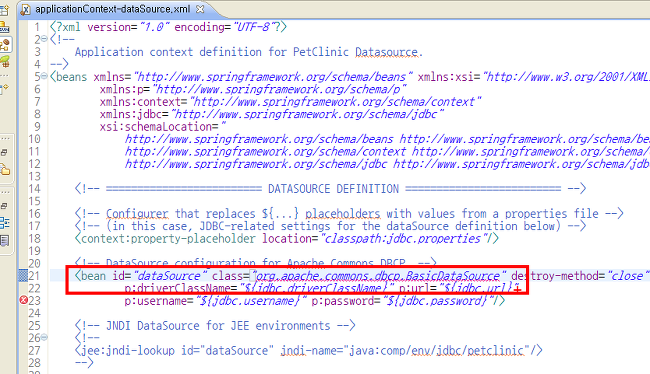Click the JNDI DataSource for JEE environments comment
This screenshot has width=650, height=374.
coord(215,325)
